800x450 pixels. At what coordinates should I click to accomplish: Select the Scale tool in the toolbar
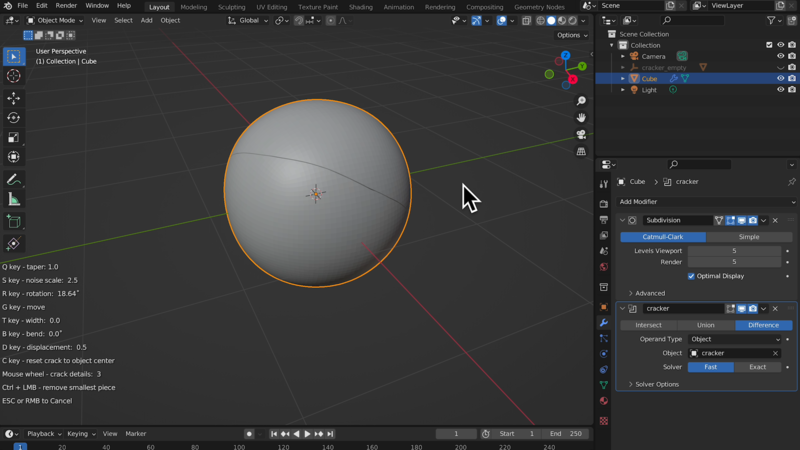[x=14, y=138]
